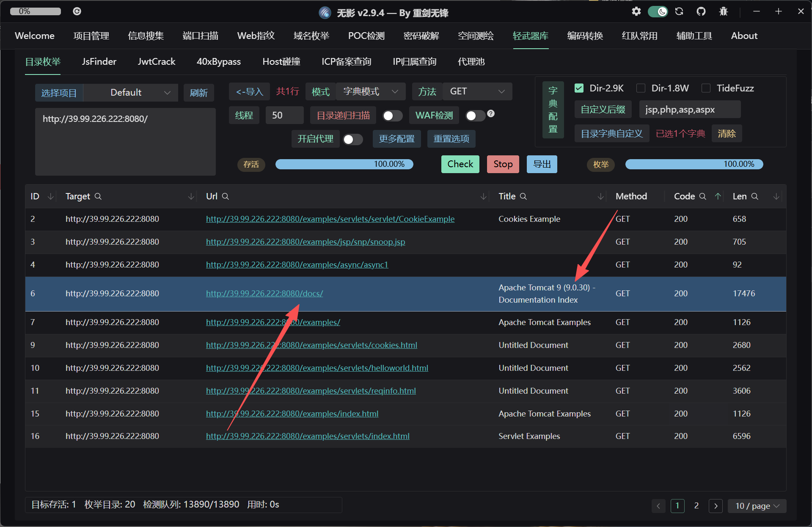Check the Dir-1.8W dictionary checkbox
Image resolution: width=812 pixels, height=527 pixels.
pyautogui.click(x=641, y=88)
